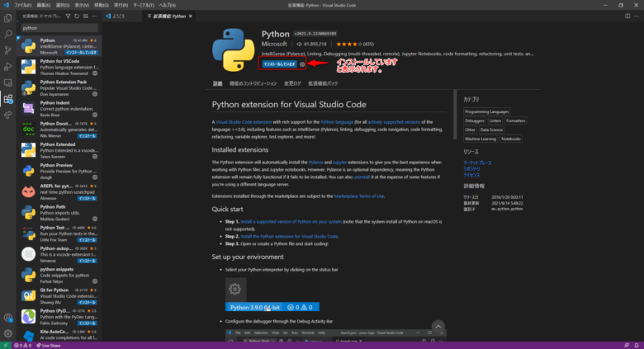
Task: Click install button for Python Docstring extension
Action: coord(87,136)
